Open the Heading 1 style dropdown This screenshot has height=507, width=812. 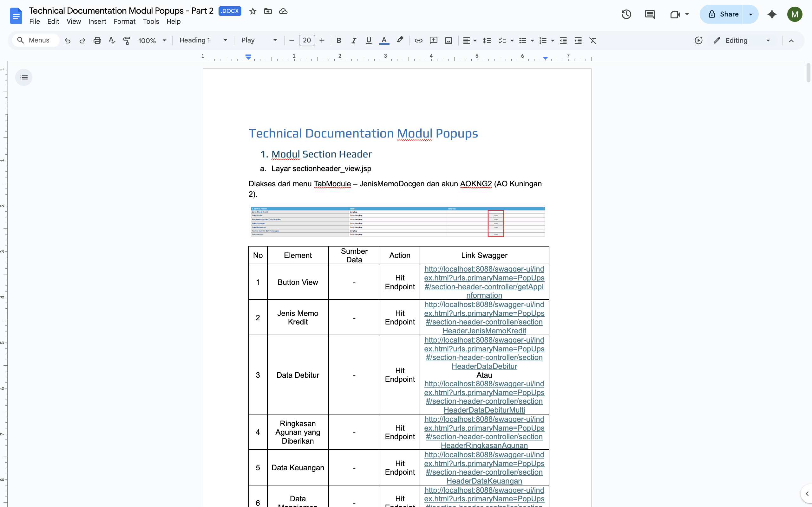coord(203,40)
